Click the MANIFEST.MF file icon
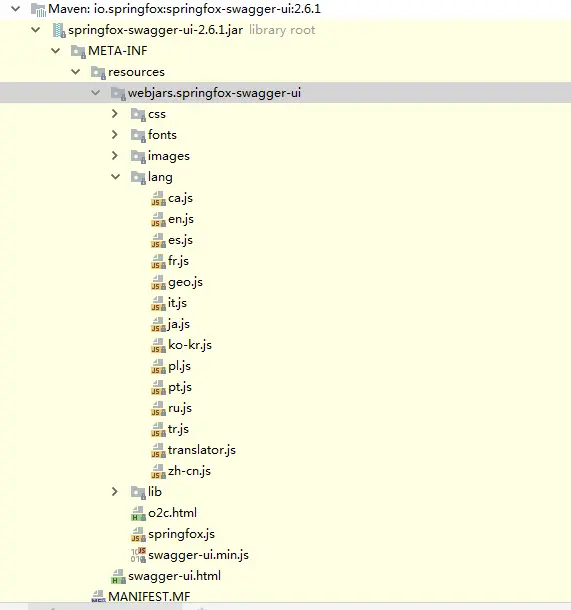 coord(98,596)
